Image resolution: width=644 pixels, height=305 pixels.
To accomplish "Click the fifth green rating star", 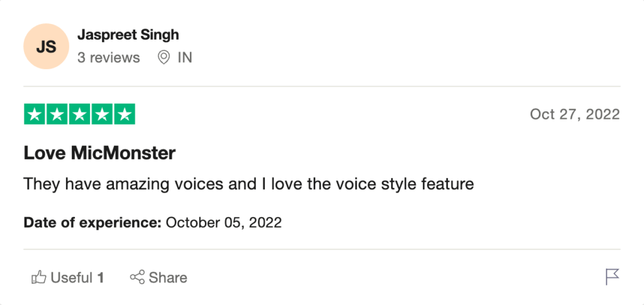I will coord(125,114).
